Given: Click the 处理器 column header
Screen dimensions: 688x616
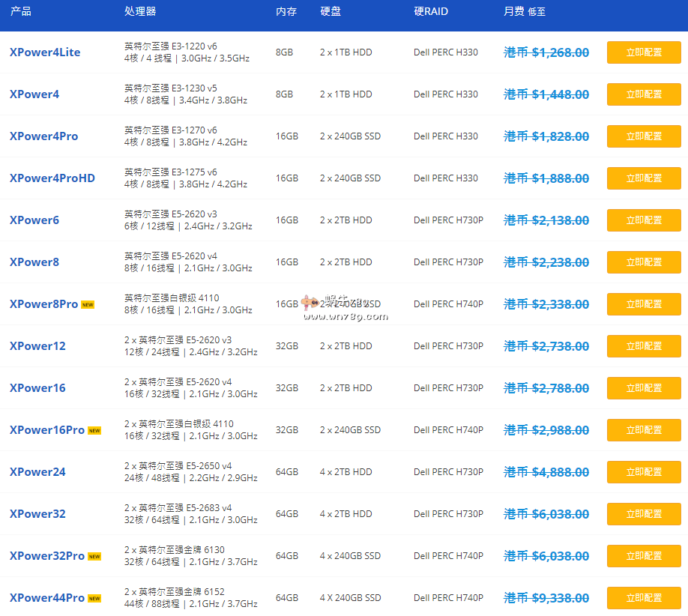Looking at the screenshot, I should 140,12.
